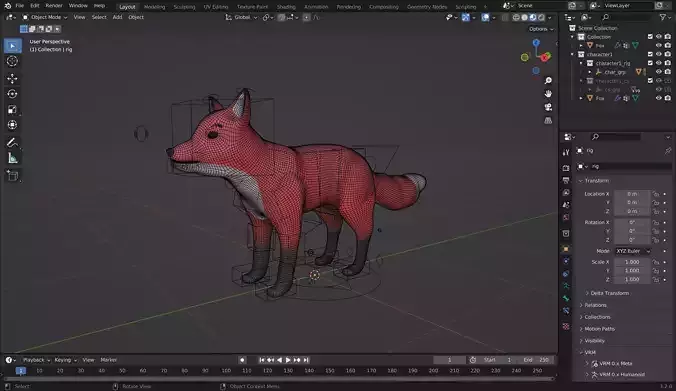Collapse the character1 collection tree
This screenshot has height=391, width=676.
573,54
